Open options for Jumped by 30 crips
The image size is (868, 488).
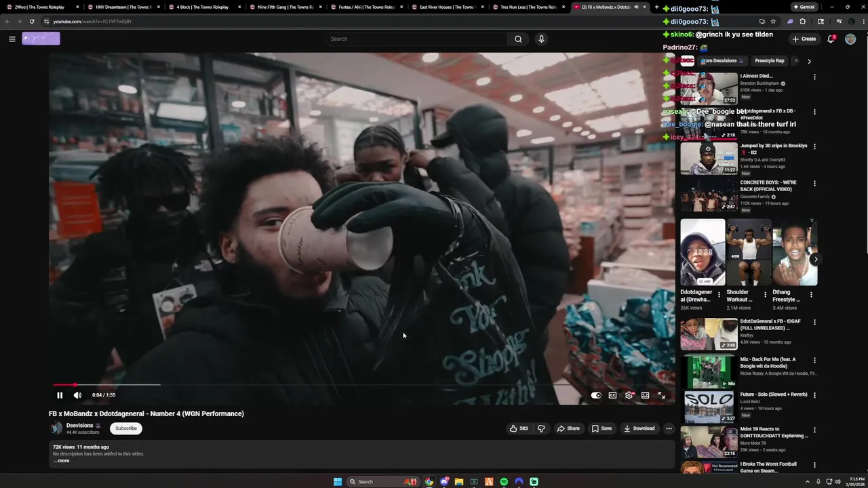tap(814, 146)
